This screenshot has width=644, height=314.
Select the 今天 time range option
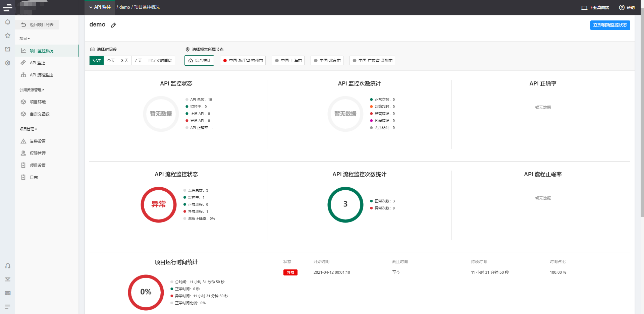111,60
